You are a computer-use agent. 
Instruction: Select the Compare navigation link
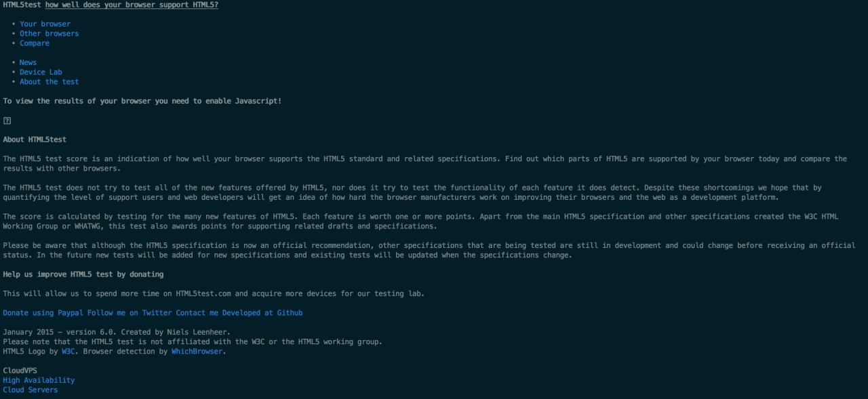click(x=35, y=43)
